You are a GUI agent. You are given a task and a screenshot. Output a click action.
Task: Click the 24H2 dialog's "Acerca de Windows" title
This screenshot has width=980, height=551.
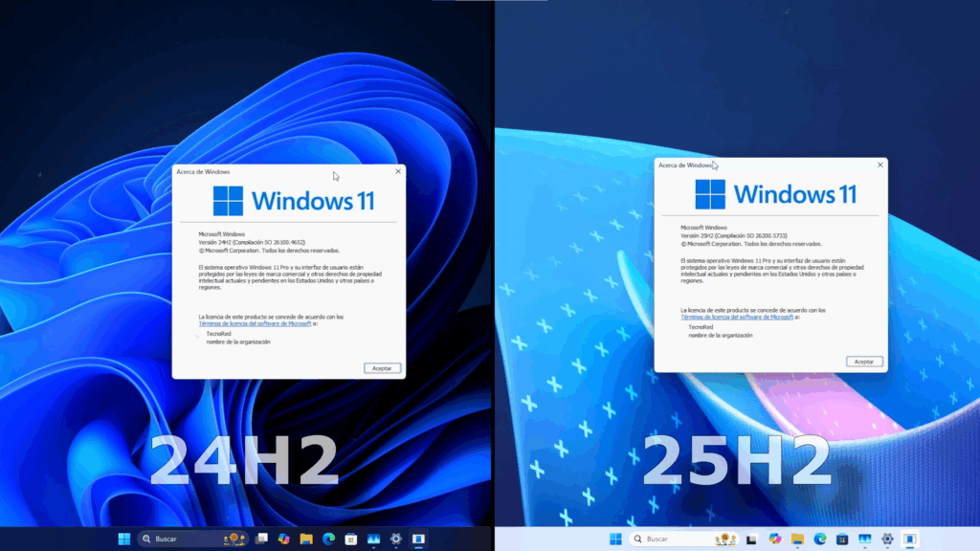(203, 172)
